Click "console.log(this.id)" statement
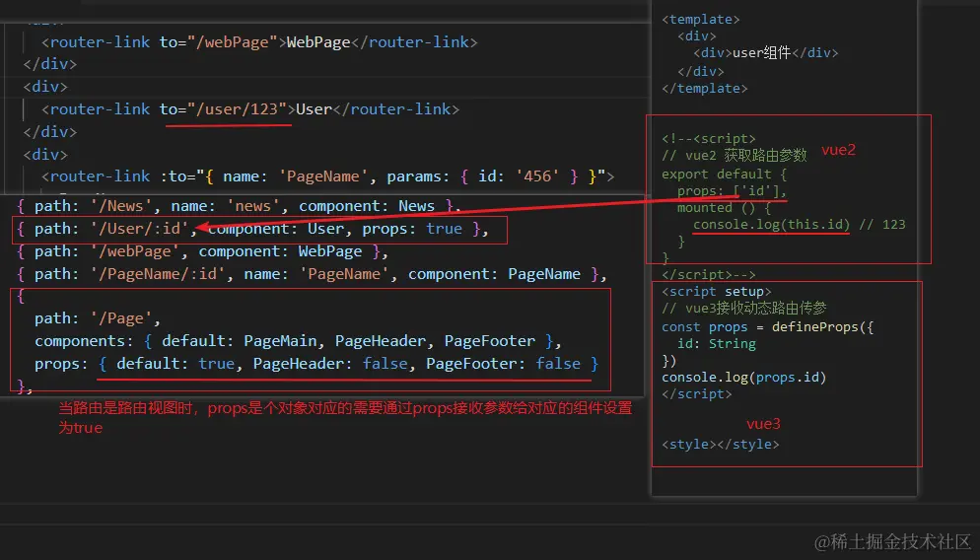This screenshot has height=560, width=980. pyautogui.click(x=771, y=225)
